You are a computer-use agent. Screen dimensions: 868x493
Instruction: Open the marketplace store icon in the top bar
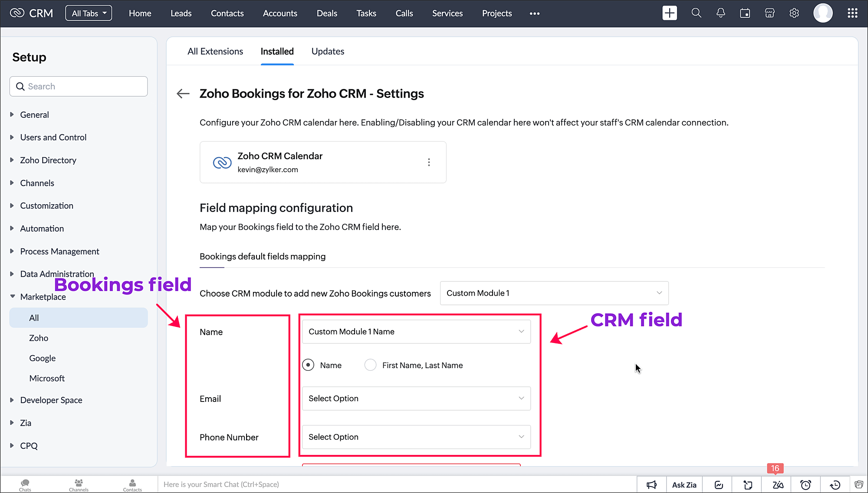pyautogui.click(x=769, y=13)
